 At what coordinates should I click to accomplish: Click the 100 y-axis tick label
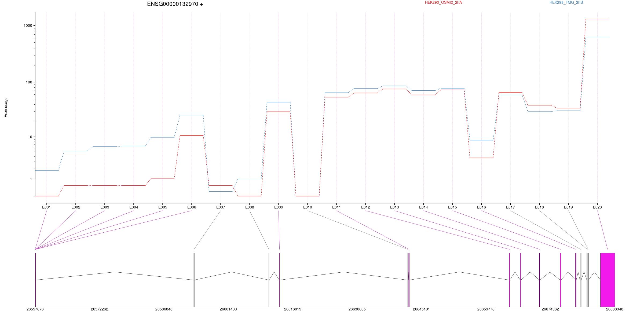[x=29, y=82]
